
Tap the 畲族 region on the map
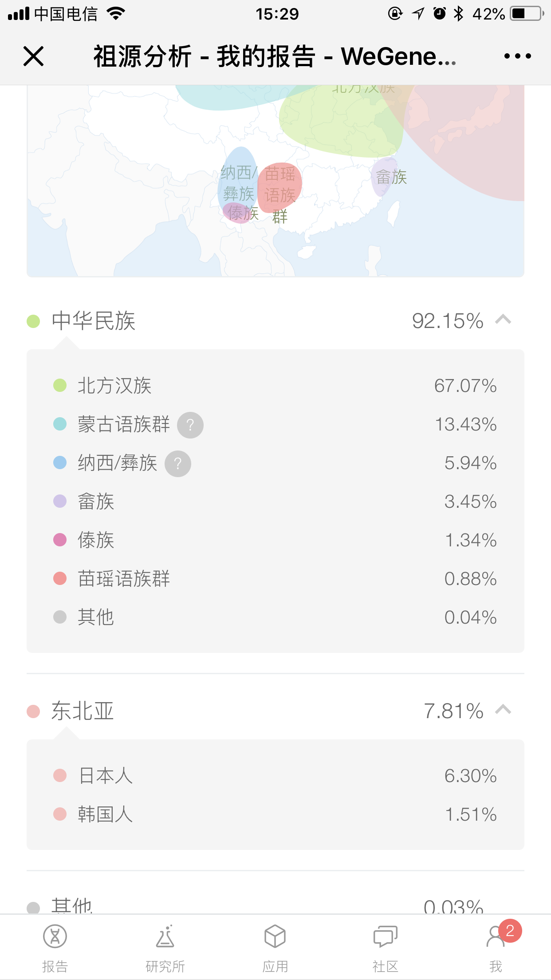pyautogui.click(x=385, y=177)
